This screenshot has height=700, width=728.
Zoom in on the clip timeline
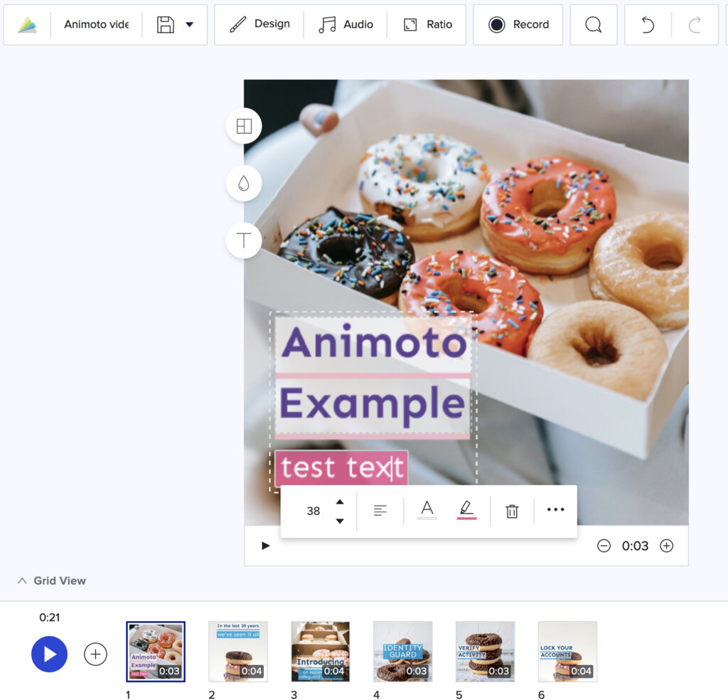point(666,546)
